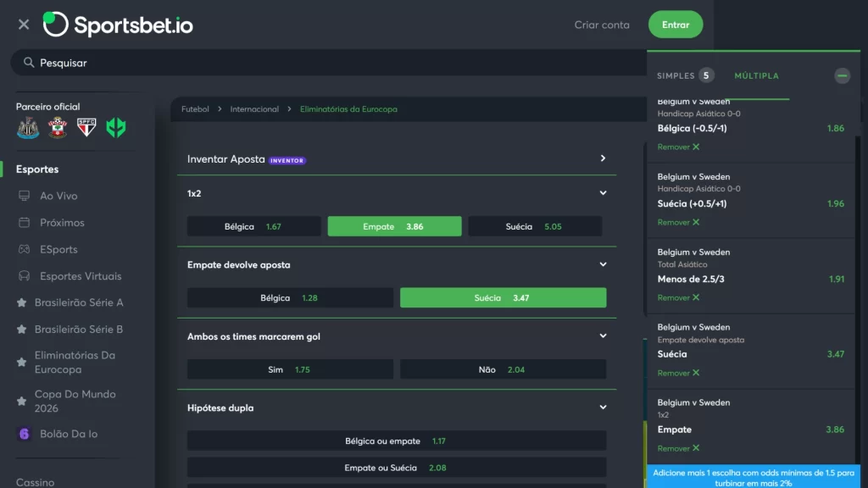
Task: Click the Esportes Virtuais headset icon
Action: 24,275
